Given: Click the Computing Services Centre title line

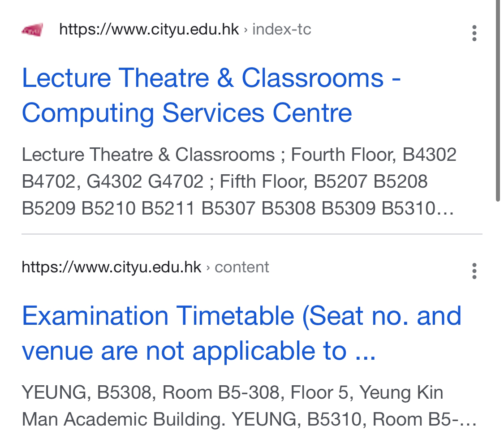Looking at the screenshot, I should tap(187, 113).
